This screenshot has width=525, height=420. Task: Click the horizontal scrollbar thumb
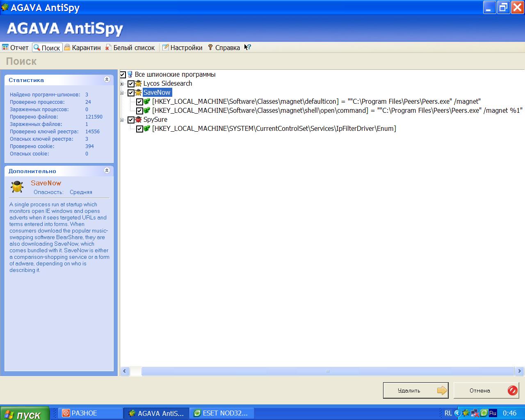328,371
